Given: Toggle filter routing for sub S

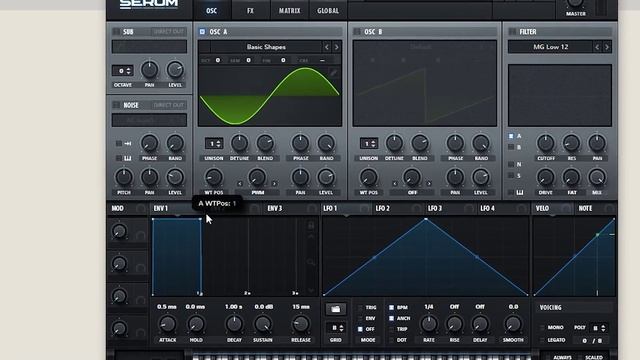Looking at the screenshot, I should [x=511, y=176].
